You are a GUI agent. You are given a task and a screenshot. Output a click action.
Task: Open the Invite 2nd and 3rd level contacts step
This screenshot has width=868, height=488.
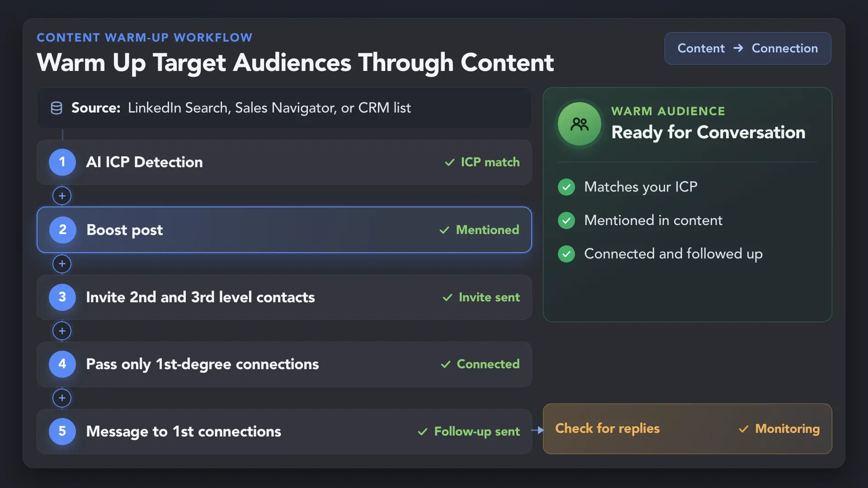point(284,297)
